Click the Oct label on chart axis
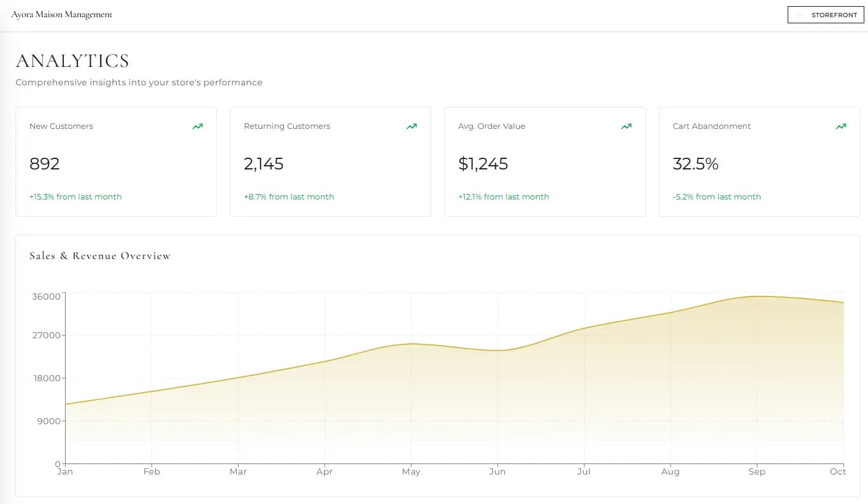868x504 pixels. pyautogui.click(x=838, y=471)
